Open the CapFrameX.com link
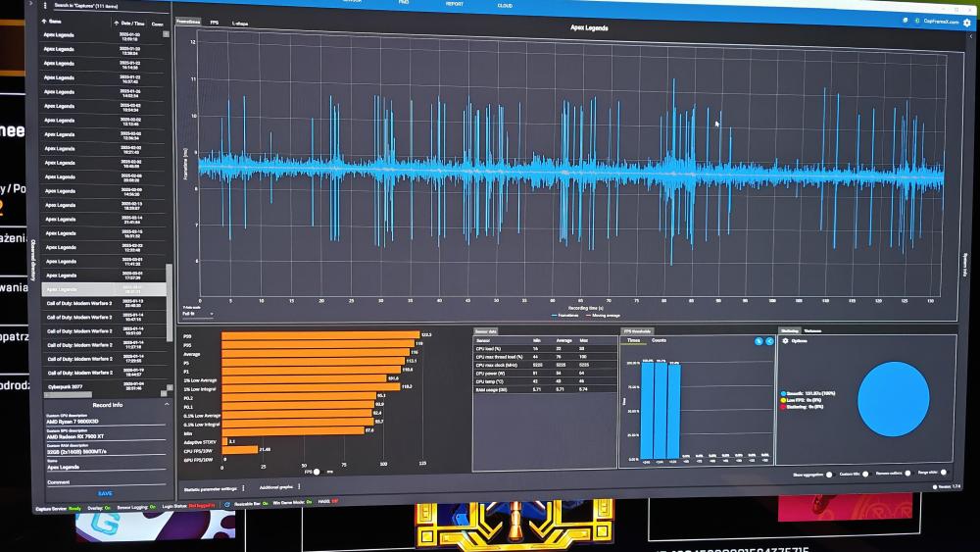 941,22
